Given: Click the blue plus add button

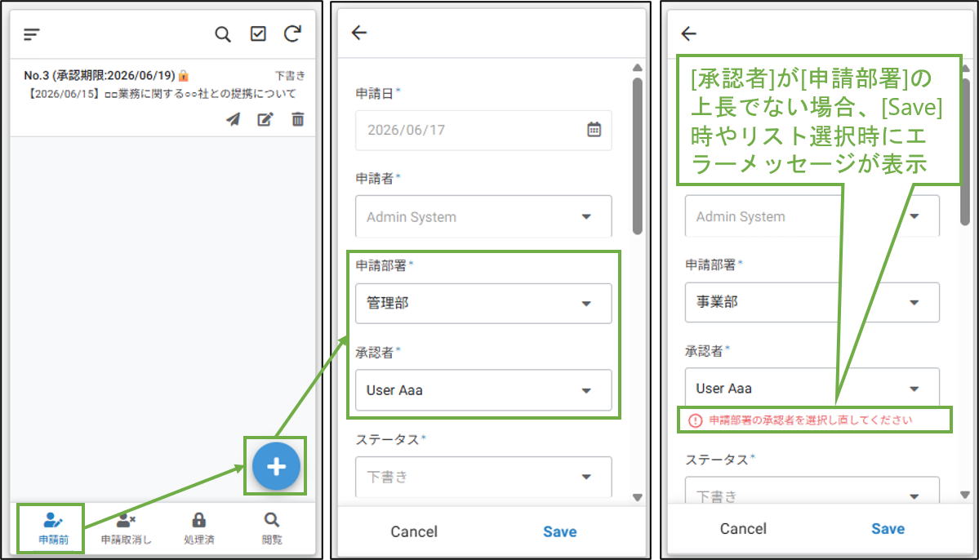Looking at the screenshot, I should (276, 466).
